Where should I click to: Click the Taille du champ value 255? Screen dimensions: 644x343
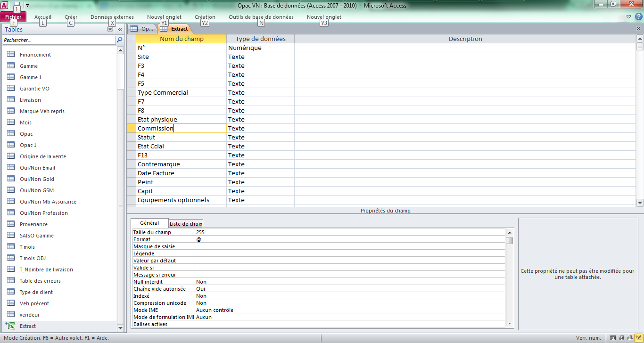click(350, 232)
